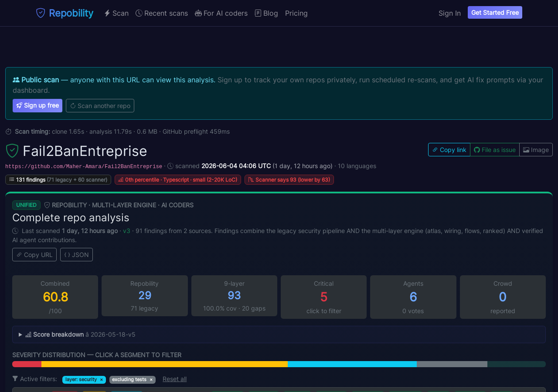Screen dimensions: 558x392
Task: Click the UNIFIED badge
Action: (x=26, y=205)
